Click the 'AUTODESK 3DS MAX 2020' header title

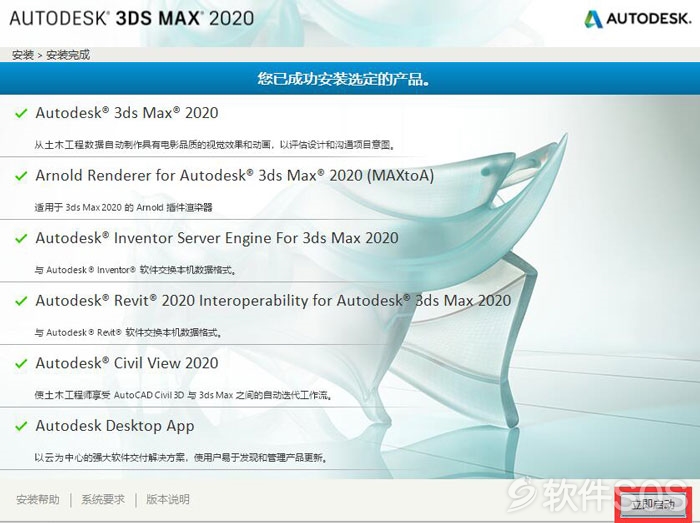[132, 18]
